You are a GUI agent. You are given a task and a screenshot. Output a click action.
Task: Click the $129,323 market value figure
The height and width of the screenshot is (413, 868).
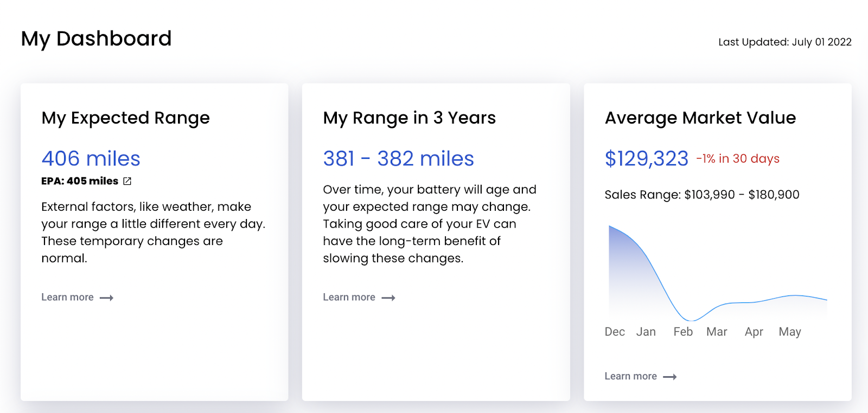pyautogui.click(x=647, y=159)
